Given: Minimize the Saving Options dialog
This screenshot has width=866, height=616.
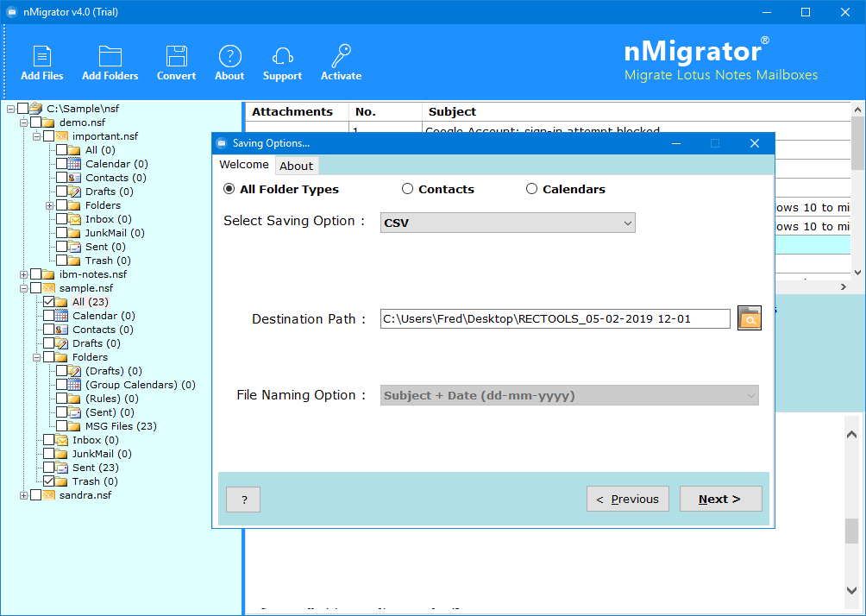Looking at the screenshot, I should [x=676, y=143].
